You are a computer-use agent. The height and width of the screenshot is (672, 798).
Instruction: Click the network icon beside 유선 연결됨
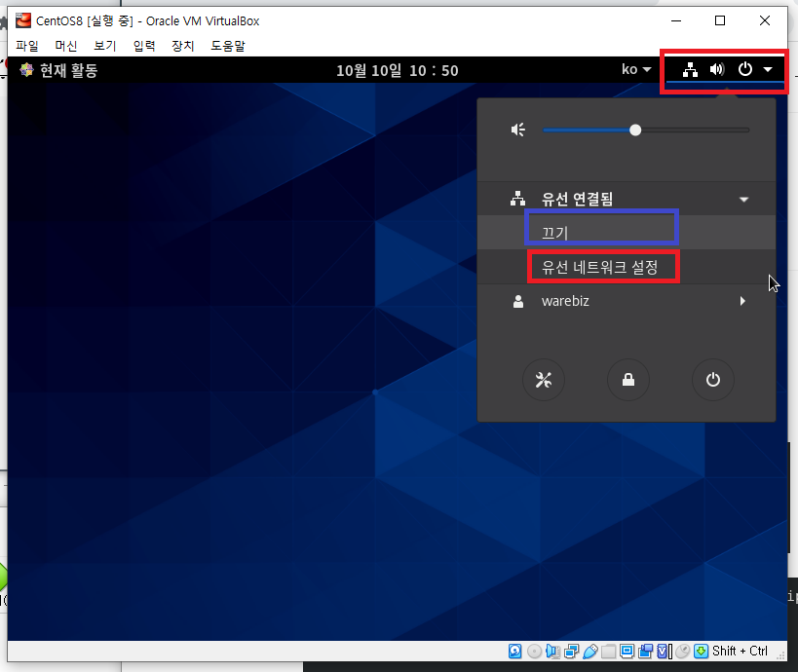[x=517, y=199]
